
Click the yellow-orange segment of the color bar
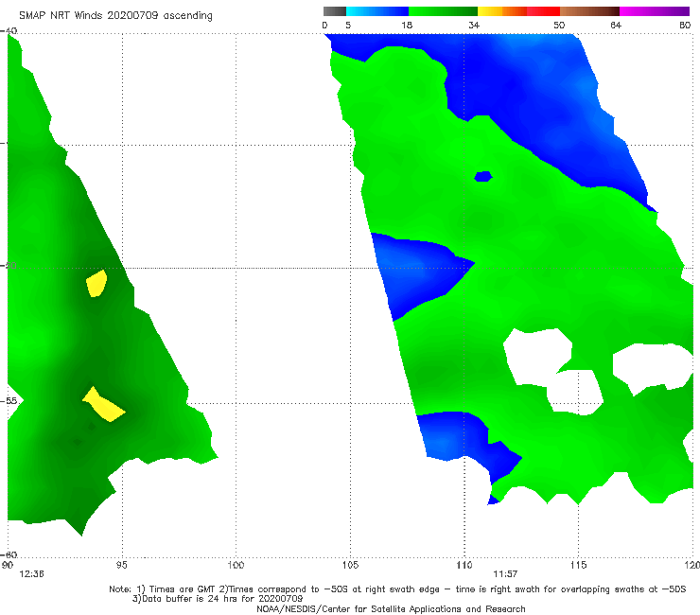[501, 11]
